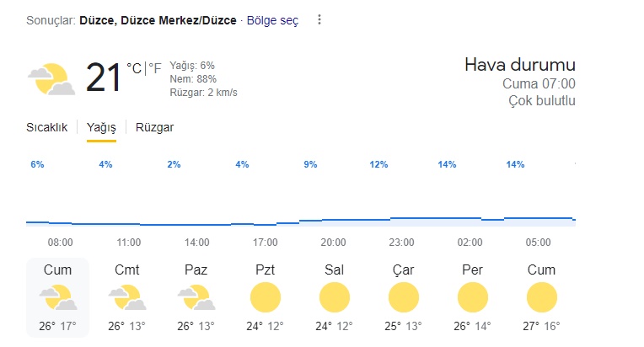Click the current partly cloudy weather icon
The image size is (644, 347).
51,79
